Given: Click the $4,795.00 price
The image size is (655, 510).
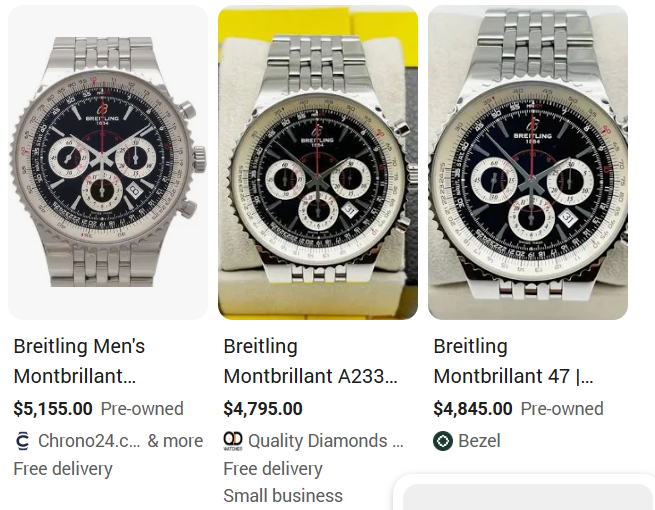Looking at the screenshot, I should 263,409.
